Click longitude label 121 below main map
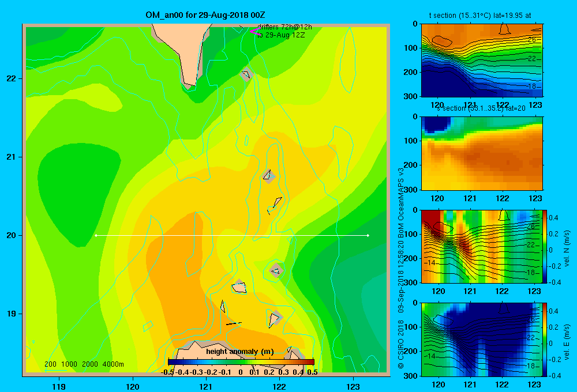Screen dimensions: 577x392 click(x=206, y=386)
